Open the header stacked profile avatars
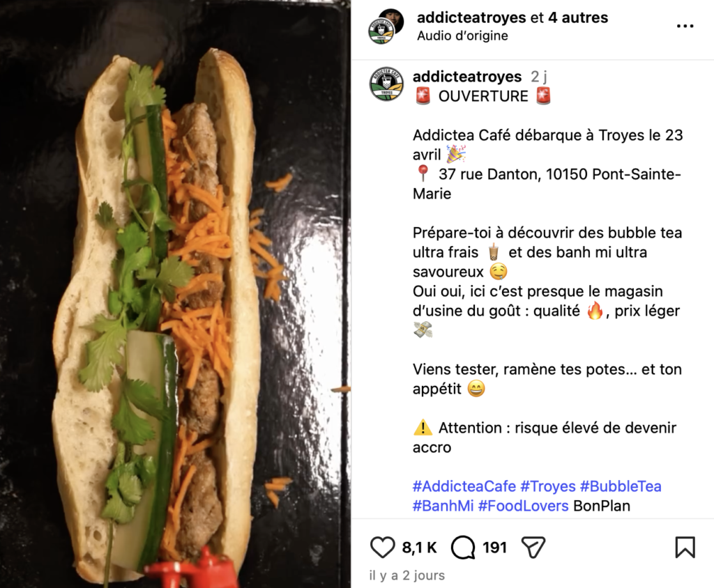Image resolution: width=714 pixels, height=588 pixels. (x=386, y=26)
